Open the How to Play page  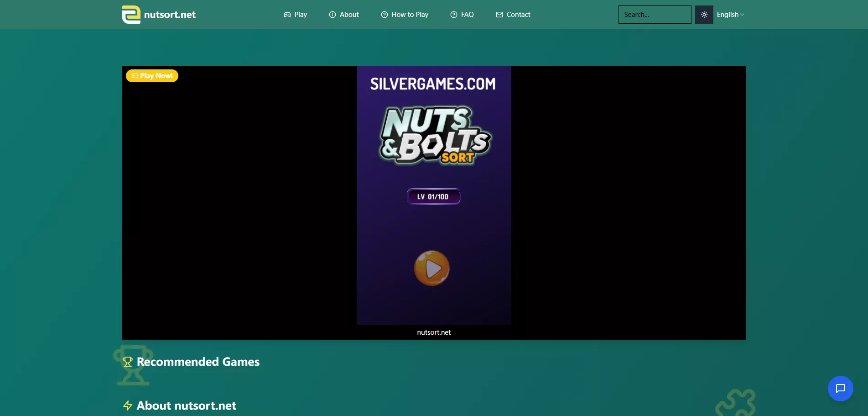405,15
